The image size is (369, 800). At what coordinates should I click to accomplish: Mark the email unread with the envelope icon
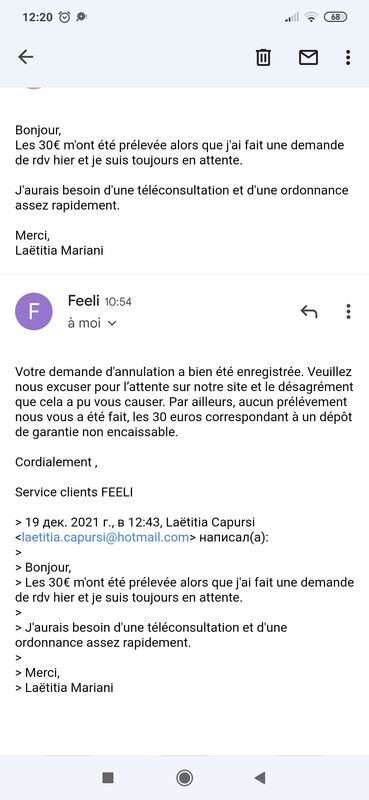coord(308,57)
